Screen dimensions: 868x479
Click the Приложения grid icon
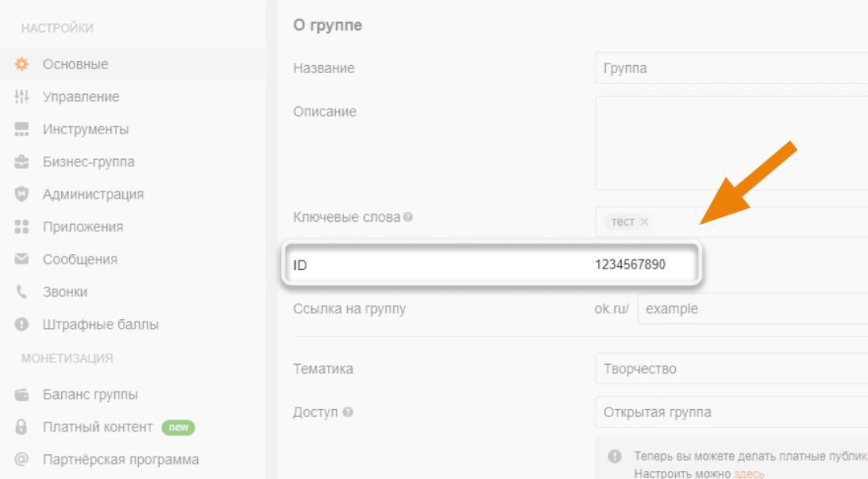coord(23,227)
